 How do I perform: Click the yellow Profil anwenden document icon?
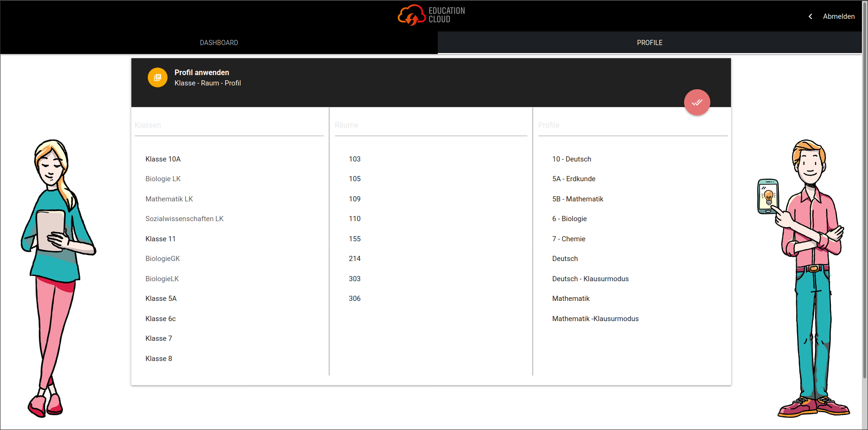158,77
